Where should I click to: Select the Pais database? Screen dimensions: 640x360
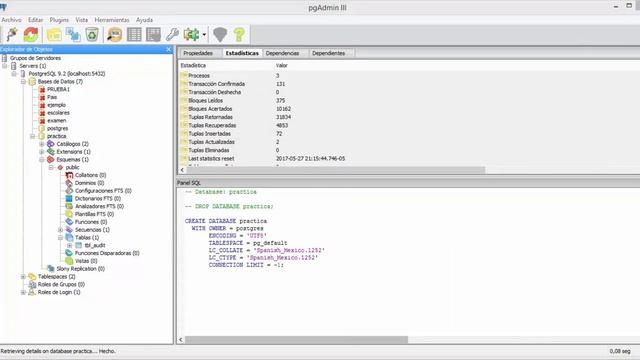click(x=52, y=97)
